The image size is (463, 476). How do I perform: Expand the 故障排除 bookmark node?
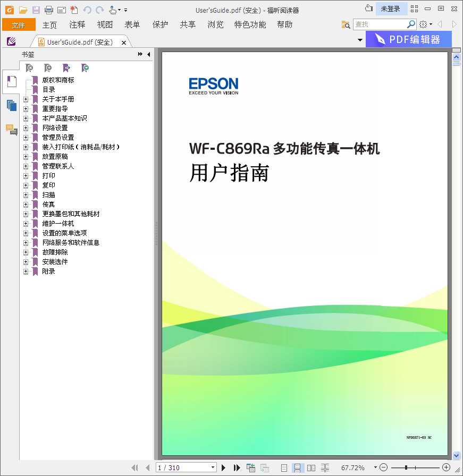coord(26,252)
